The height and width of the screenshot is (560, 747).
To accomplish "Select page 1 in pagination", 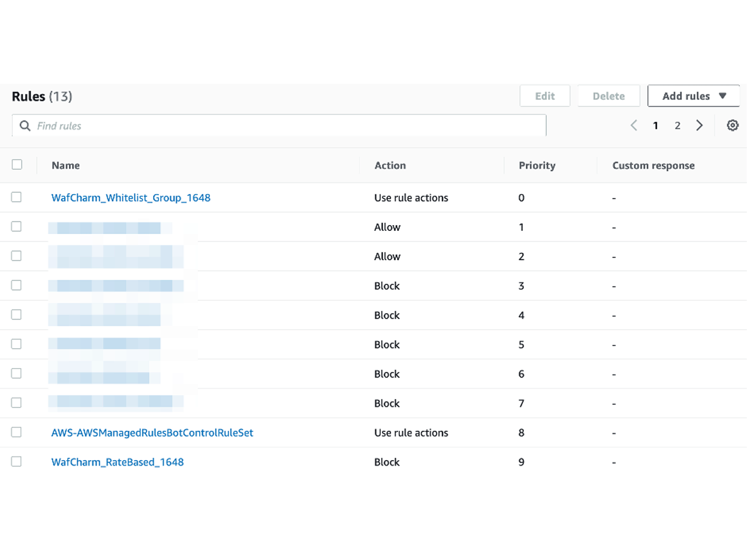I will tap(655, 125).
